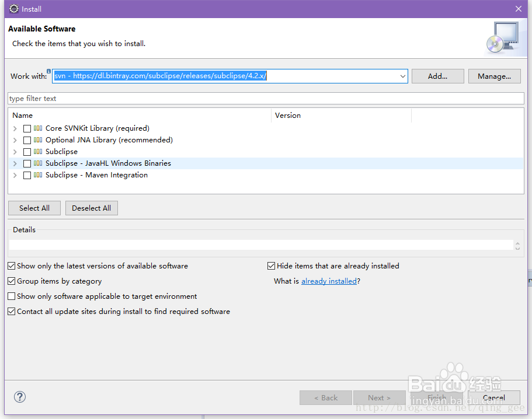Viewport: 532px width, 419px height.
Task: Click the Add... button
Action: pos(437,76)
